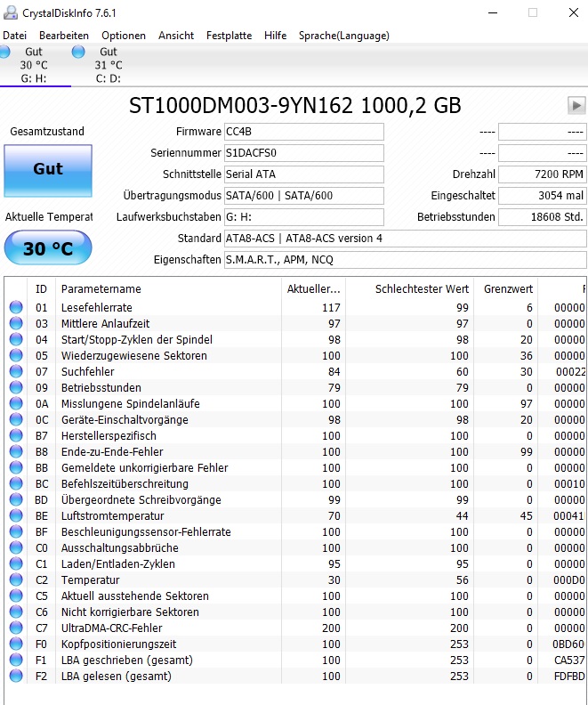Select the G: H: disk status icon
The height and width of the screenshot is (705, 588).
[5, 52]
